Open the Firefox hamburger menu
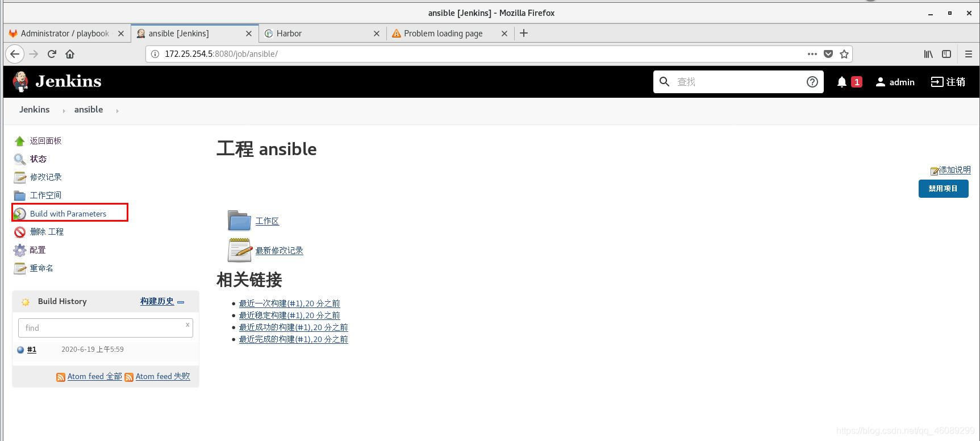 click(x=969, y=54)
